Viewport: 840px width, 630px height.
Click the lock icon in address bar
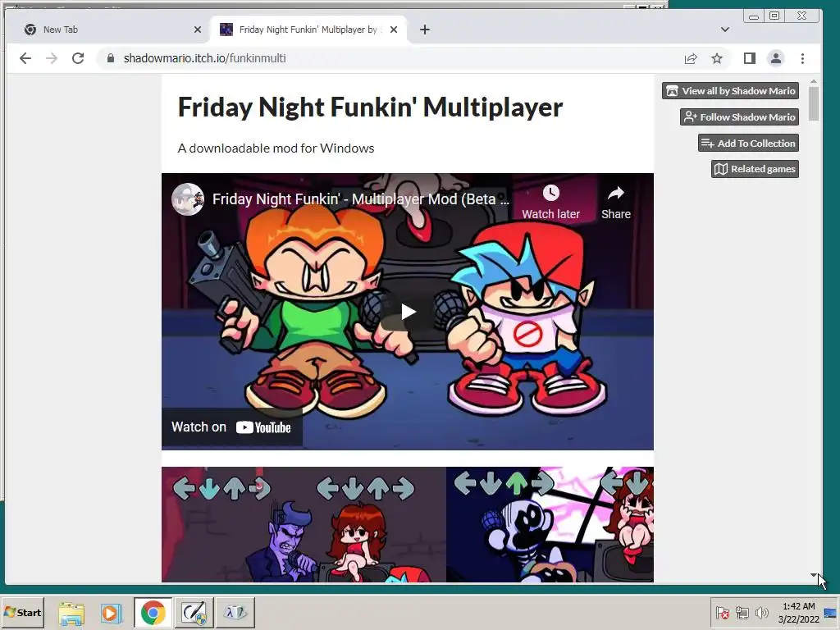click(x=111, y=58)
